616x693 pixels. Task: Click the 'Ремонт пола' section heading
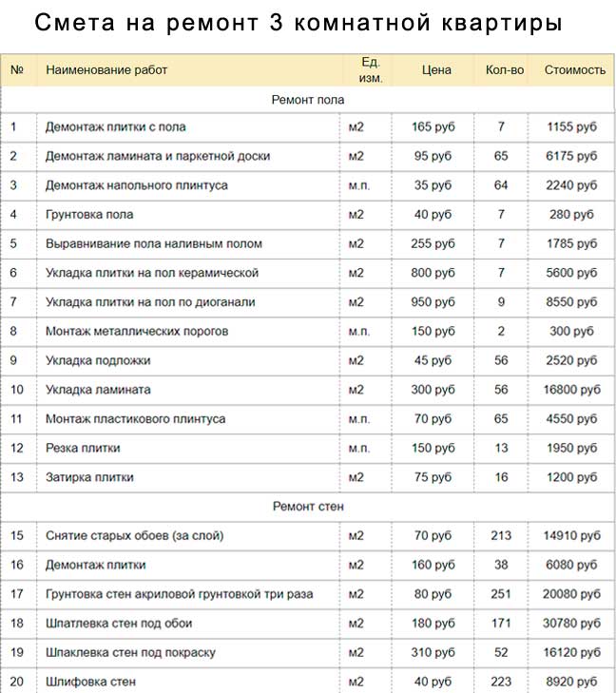[307, 99]
